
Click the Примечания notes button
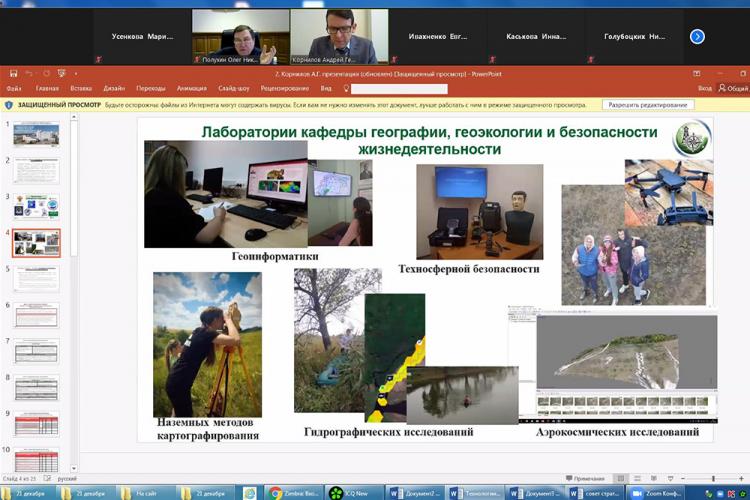pos(585,478)
